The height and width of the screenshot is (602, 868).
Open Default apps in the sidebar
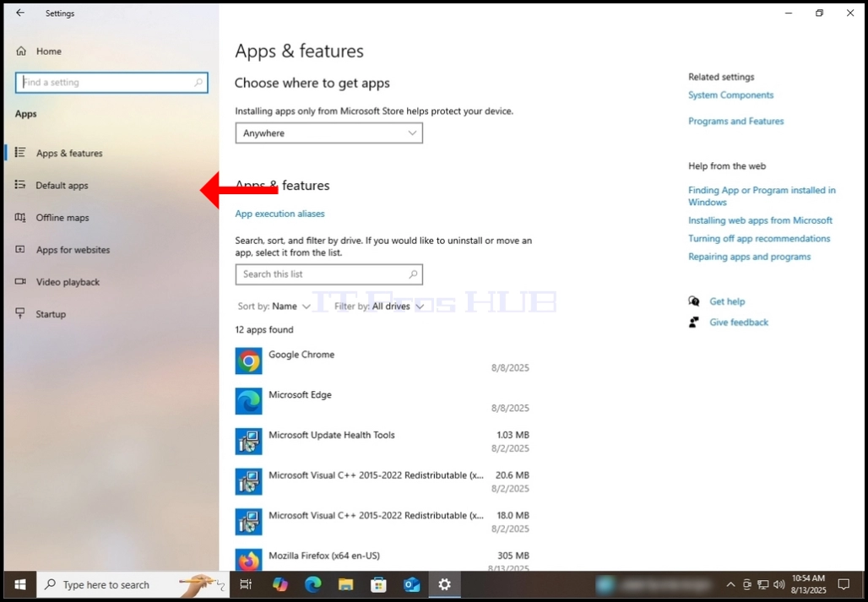tap(62, 186)
